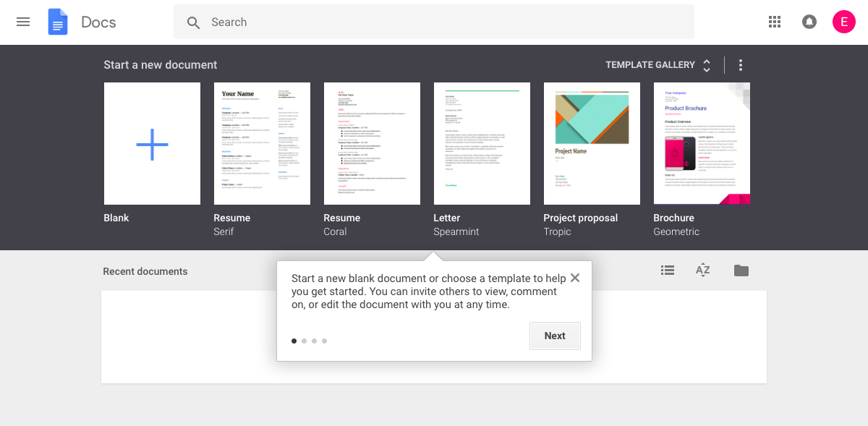Open the search magnifying glass
The image size is (868, 426).
click(193, 22)
